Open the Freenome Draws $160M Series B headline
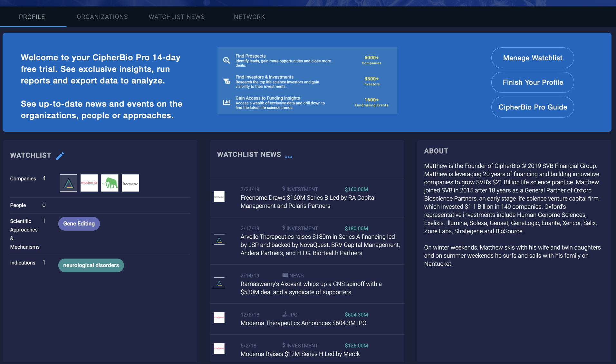Image resolution: width=616 pixels, height=364 pixels. tap(308, 202)
